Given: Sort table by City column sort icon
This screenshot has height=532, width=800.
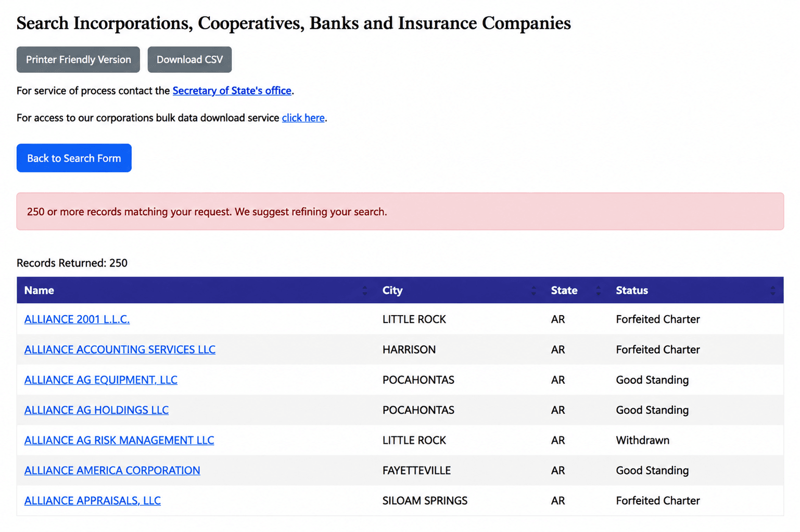Looking at the screenshot, I should coord(534,290).
